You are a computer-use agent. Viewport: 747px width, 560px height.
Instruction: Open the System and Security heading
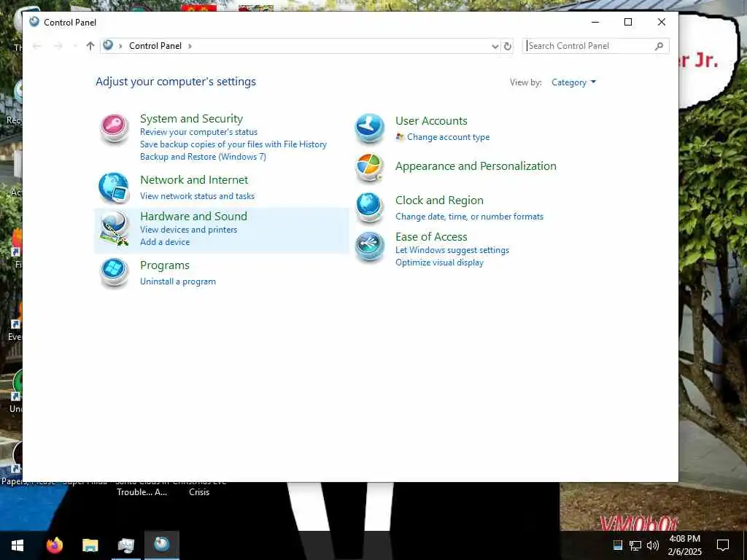pyautogui.click(x=192, y=119)
